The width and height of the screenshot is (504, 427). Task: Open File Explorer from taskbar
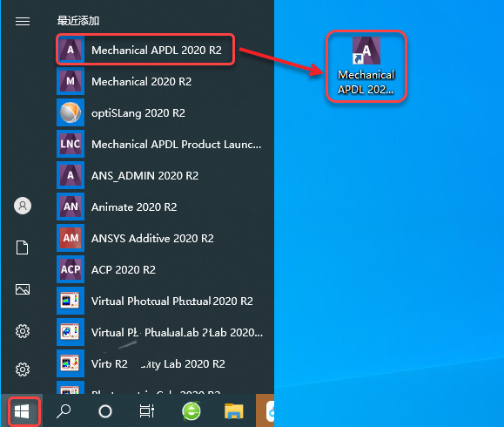(233, 411)
